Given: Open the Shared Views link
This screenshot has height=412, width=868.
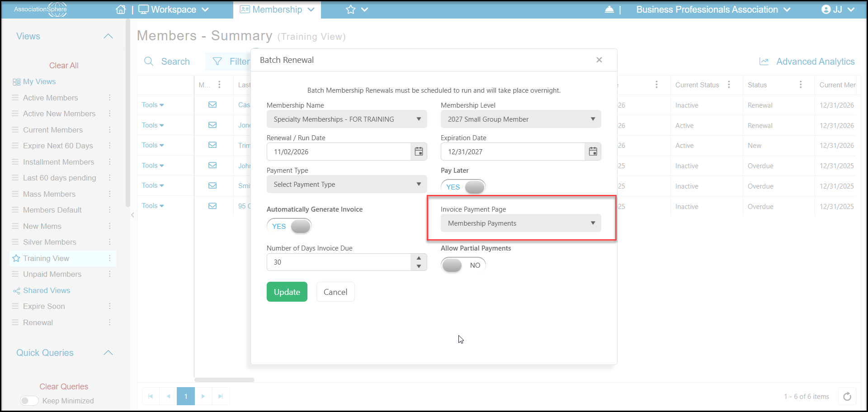Looking at the screenshot, I should 47,290.
